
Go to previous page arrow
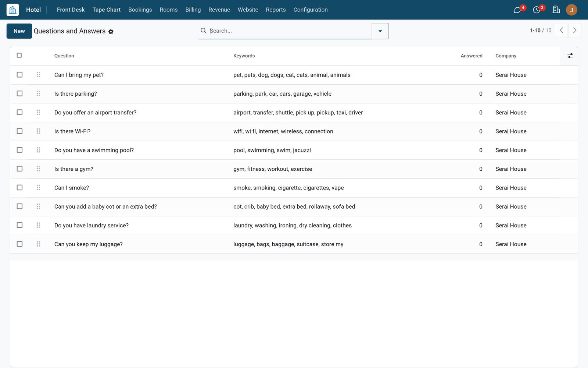(561, 31)
